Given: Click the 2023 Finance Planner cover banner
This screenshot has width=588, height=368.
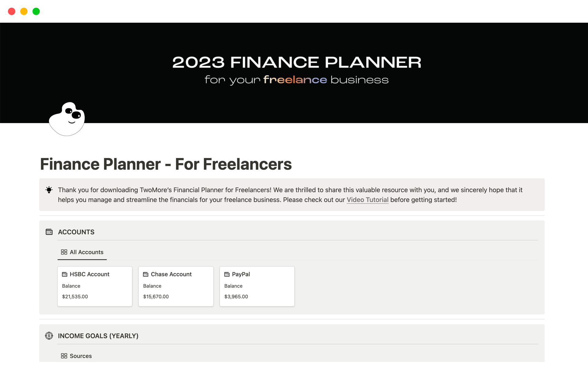Looking at the screenshot, I should [x=294, y=71].
